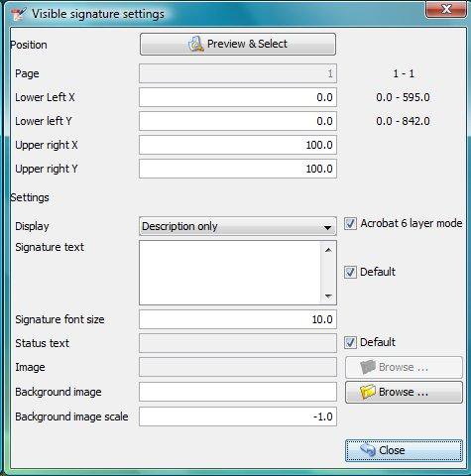Open the Display dropdown showing Description only
The width and height of the screenshot is (471, 476).
(x=238, y=226)
